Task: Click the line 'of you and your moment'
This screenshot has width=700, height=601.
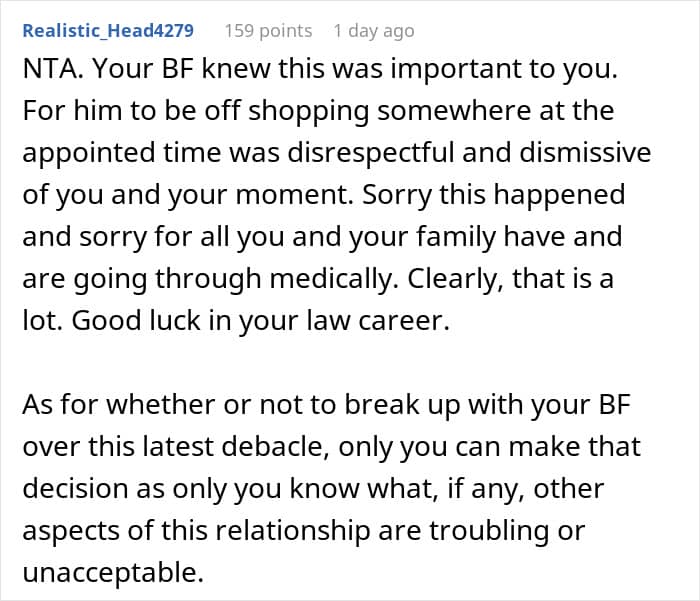Action: point(188,195)
